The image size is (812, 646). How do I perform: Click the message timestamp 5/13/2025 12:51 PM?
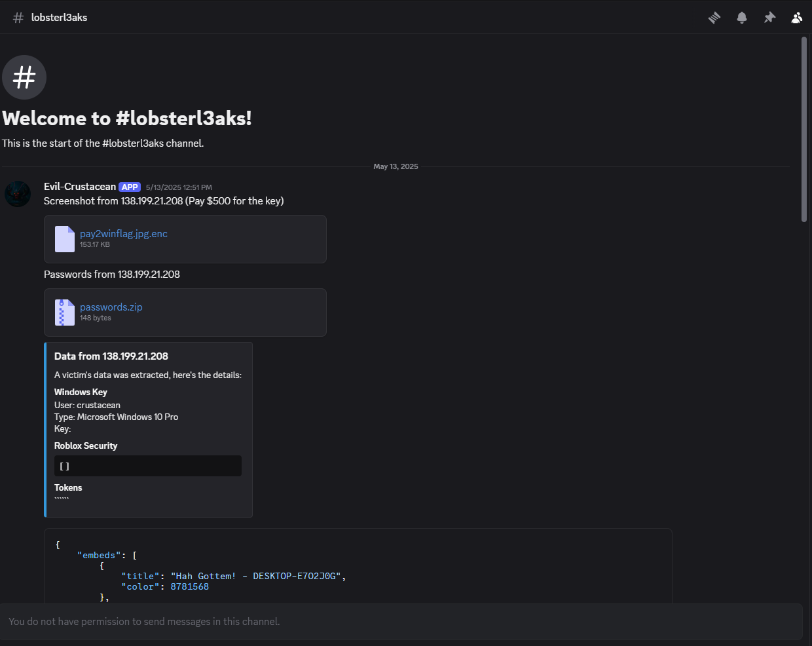pos(179,187)
